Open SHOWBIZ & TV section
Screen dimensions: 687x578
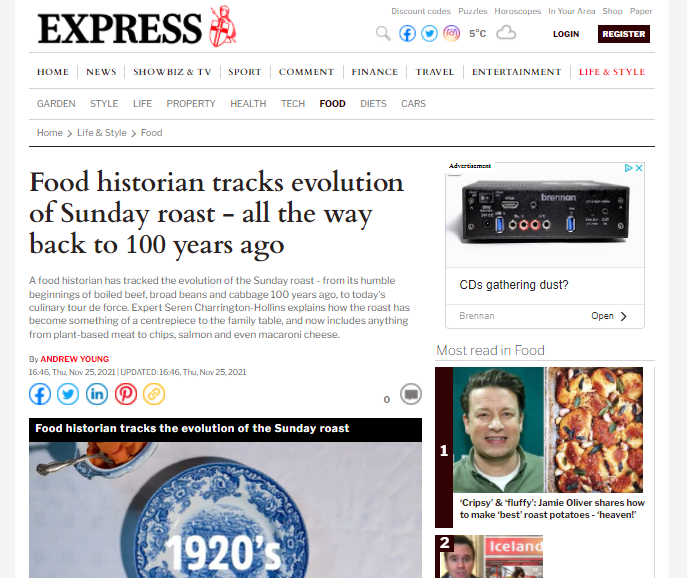[172, 72]
